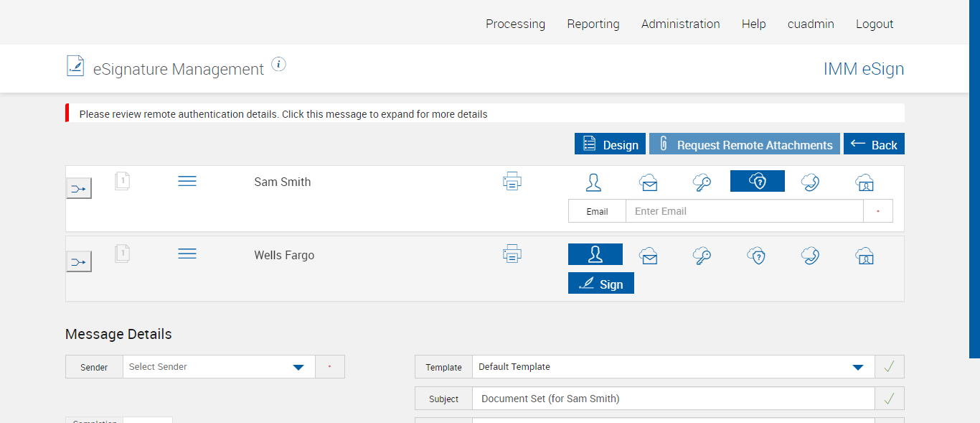
Task: Click the blue vertical scrollbar on the right
Action: coord(974,180)
